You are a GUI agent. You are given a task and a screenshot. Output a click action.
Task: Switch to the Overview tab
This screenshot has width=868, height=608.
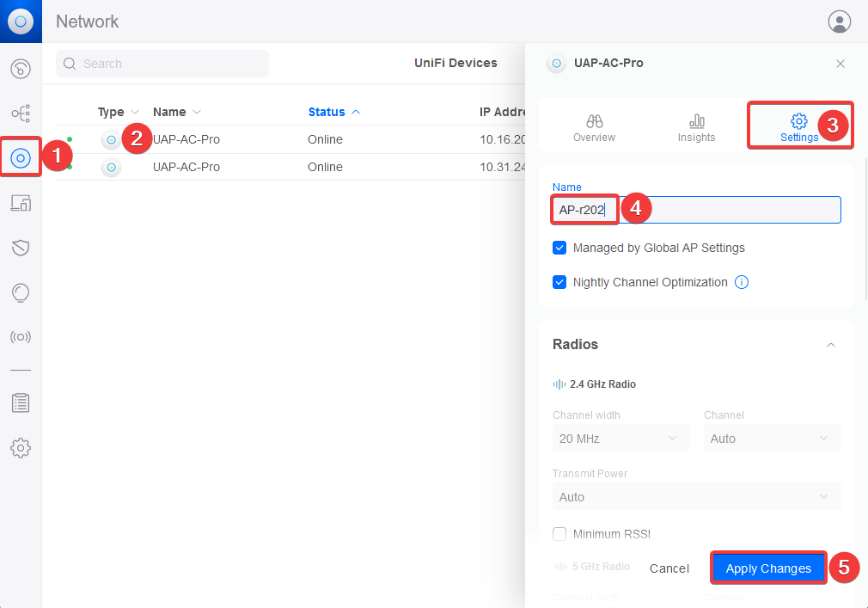[594, 128]
